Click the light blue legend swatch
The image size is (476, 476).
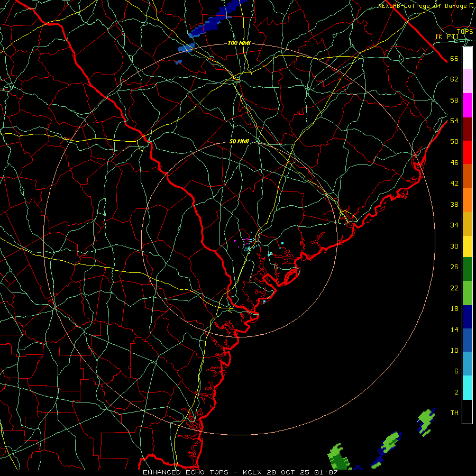click(x=467, y=364)
